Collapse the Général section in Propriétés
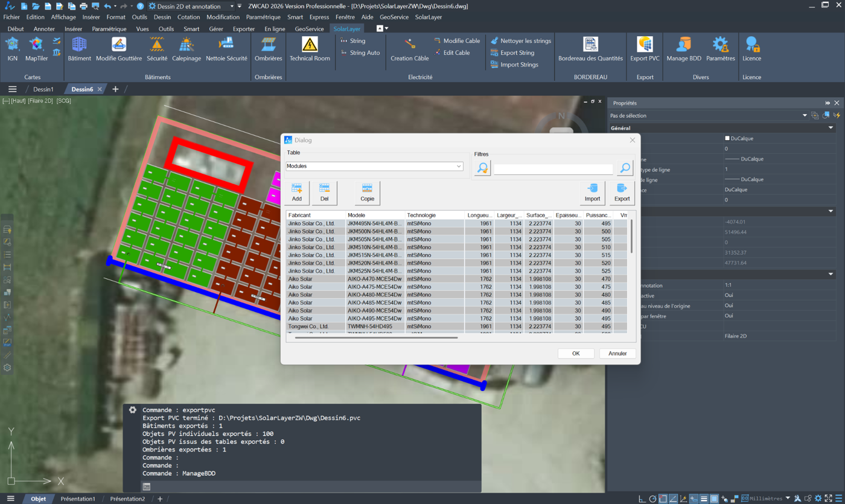Screen dimensions: 845x504 831,128
